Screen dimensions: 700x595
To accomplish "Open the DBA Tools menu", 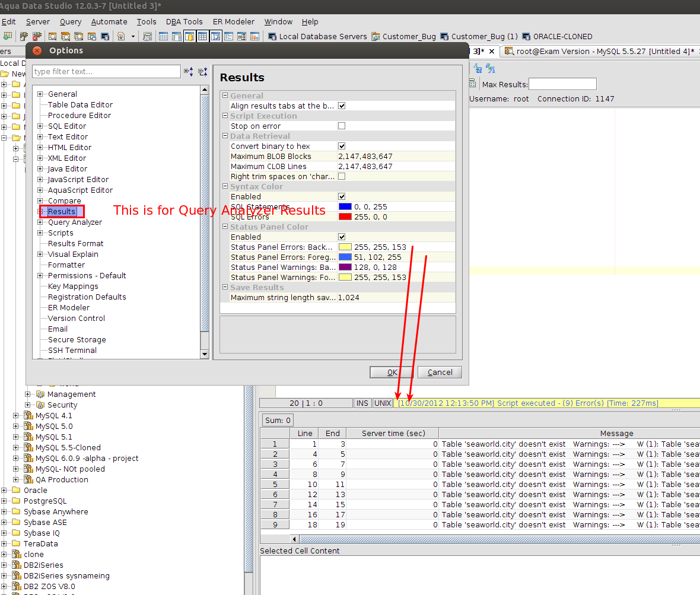I will click(x=184, y=21).
